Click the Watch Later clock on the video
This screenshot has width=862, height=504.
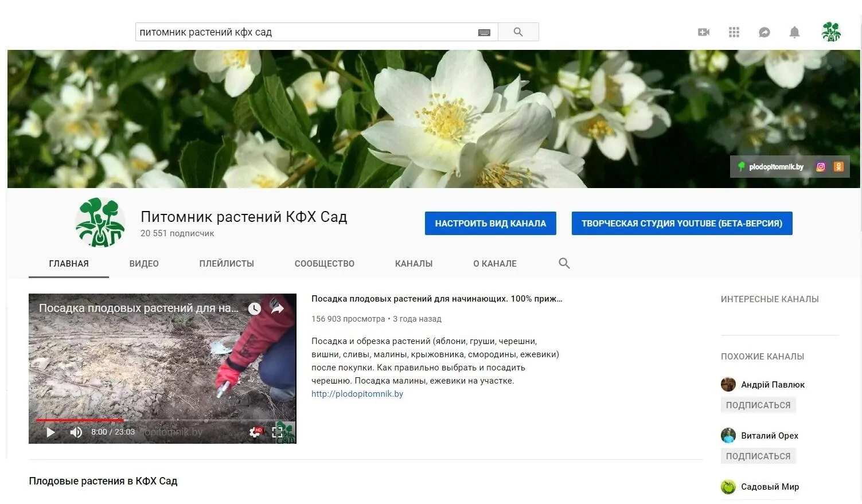tap(255, 308)
